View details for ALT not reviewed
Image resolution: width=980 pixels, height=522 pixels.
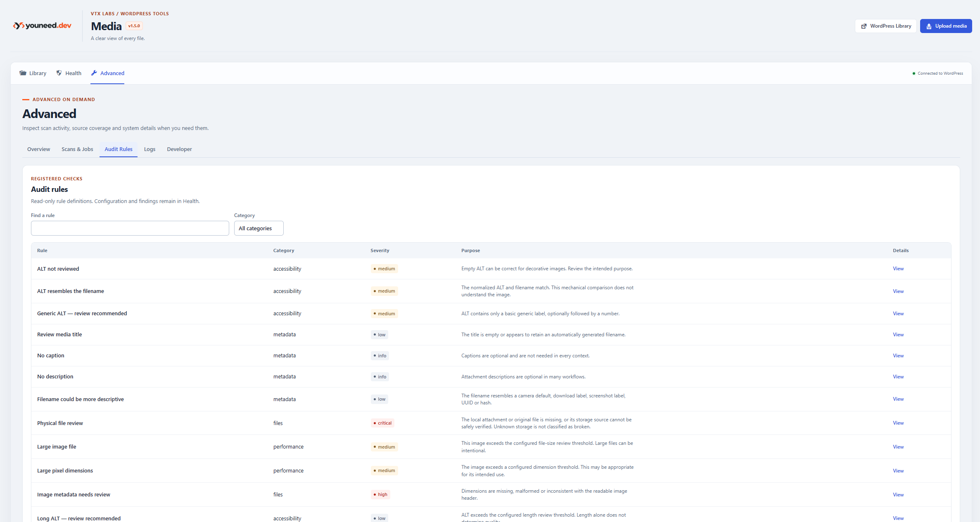point(898,269)
